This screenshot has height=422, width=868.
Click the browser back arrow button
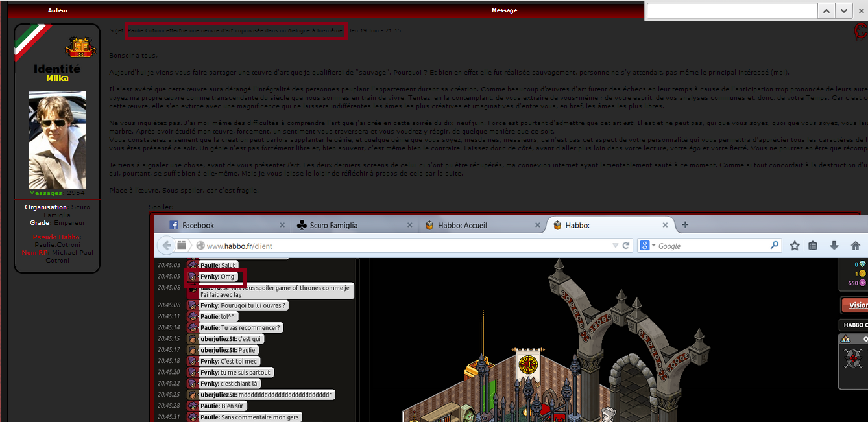coord(167,246)
